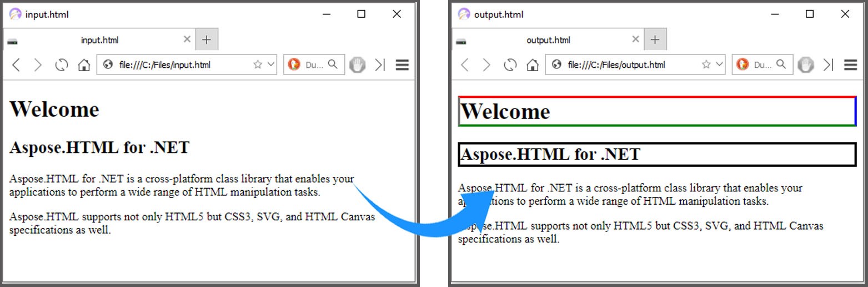Viewport: 868px width, 287px height.
Task: Expand address history dropdown in input.html window
Action: (270, 65)
